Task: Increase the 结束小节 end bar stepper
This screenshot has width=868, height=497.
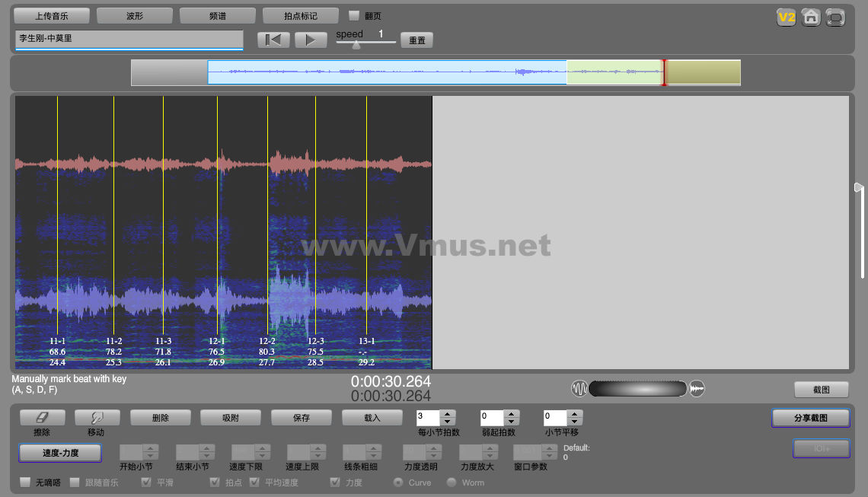Action: [x=206, y=449]
